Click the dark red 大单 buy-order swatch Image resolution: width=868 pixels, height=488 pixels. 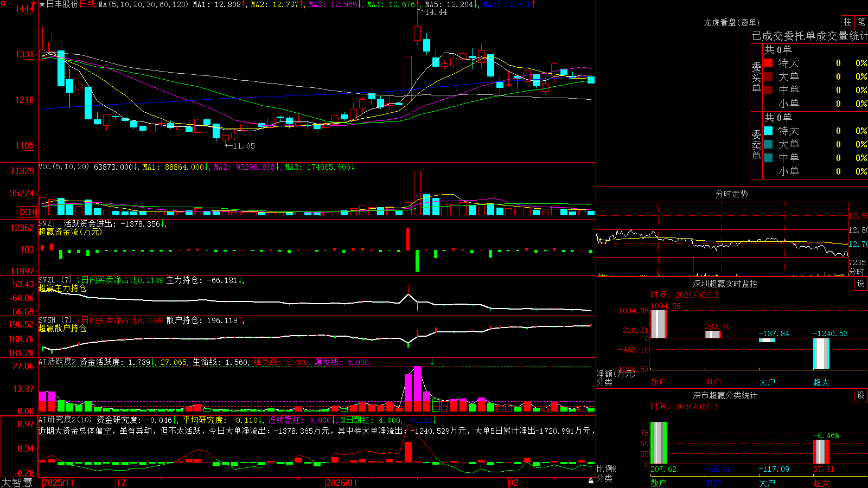coord(768,76)
